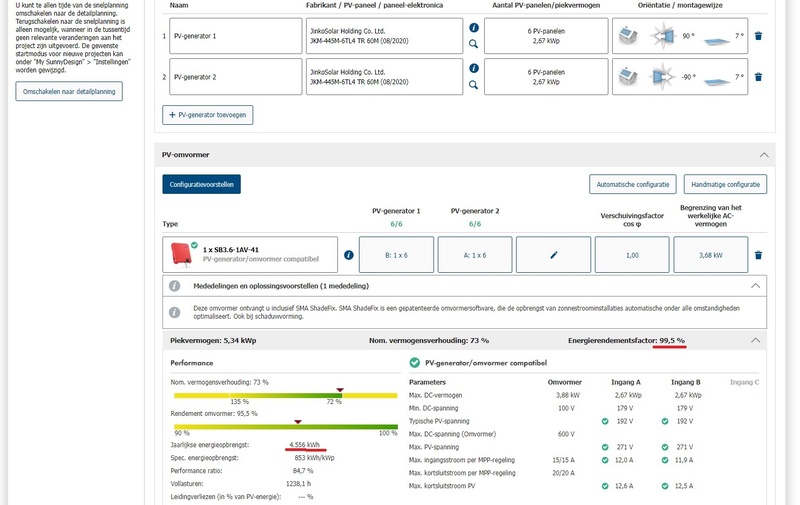This screenshot has width=800, height=505.
Task: Click Performance ratio 84,7 % value
Action: (303, 471)
